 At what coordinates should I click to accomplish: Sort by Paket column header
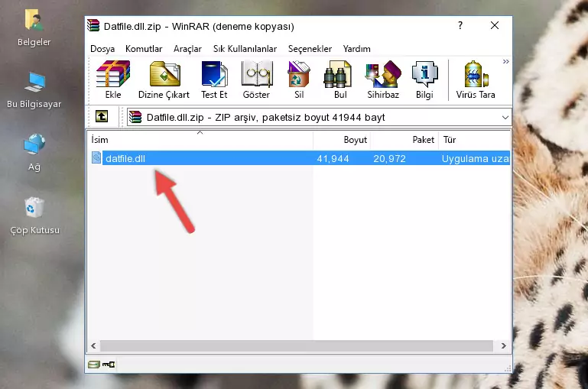tap(404, 140)
